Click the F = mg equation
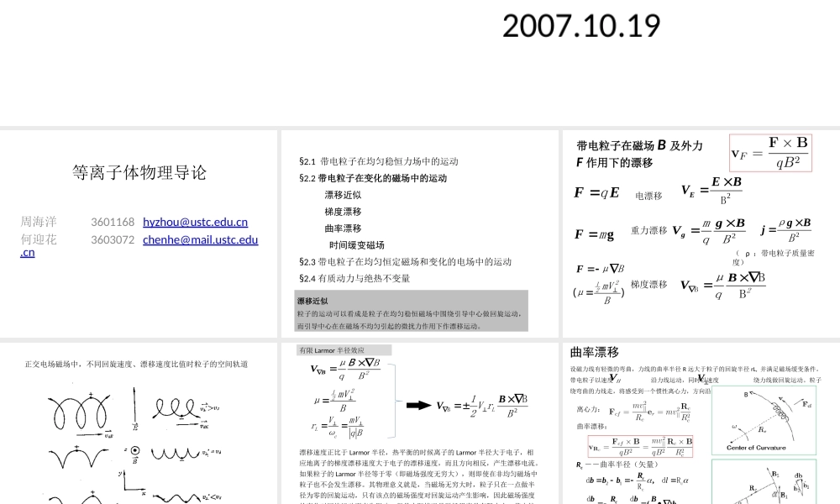 click(594, 234)
